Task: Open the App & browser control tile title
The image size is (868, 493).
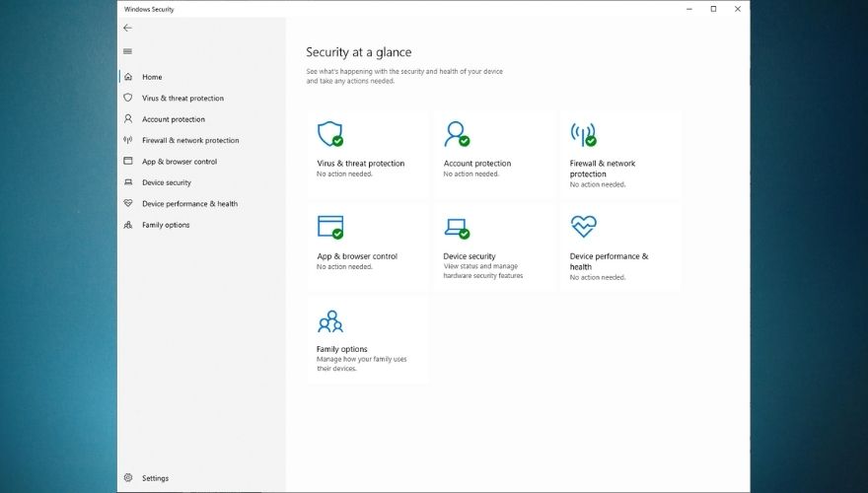Action: pos(357,256)
